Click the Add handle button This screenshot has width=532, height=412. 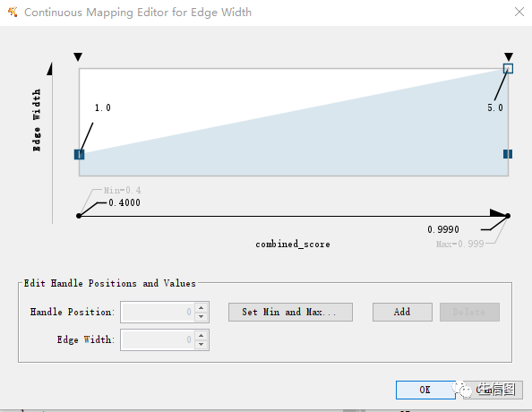click(402, 312)
